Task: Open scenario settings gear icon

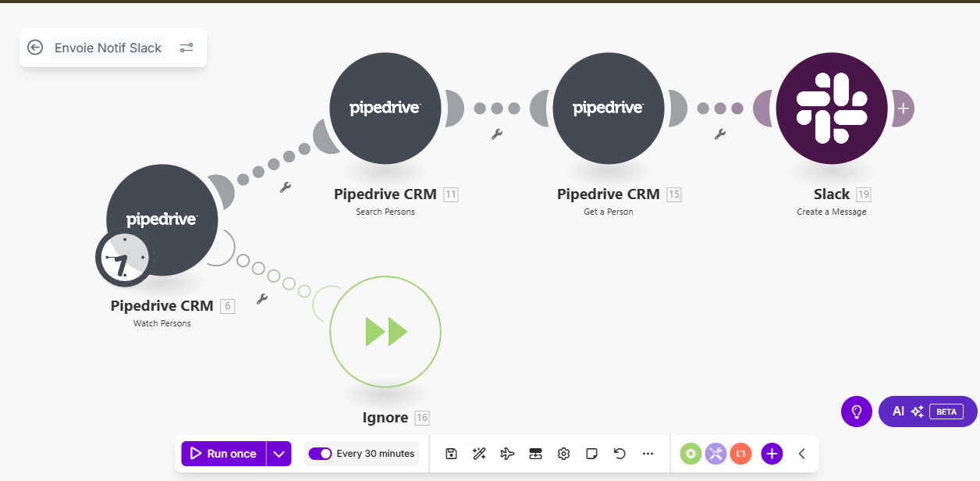Action: (x=563, y=454)
